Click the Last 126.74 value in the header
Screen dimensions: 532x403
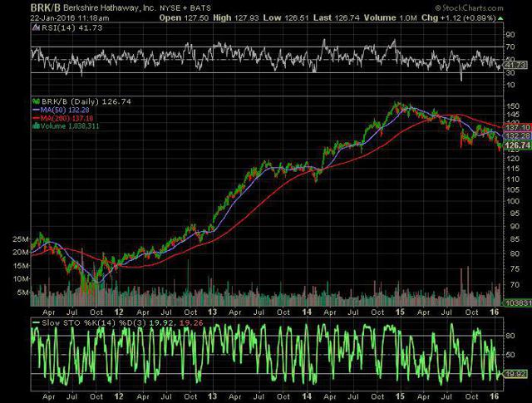coord(336,18)
